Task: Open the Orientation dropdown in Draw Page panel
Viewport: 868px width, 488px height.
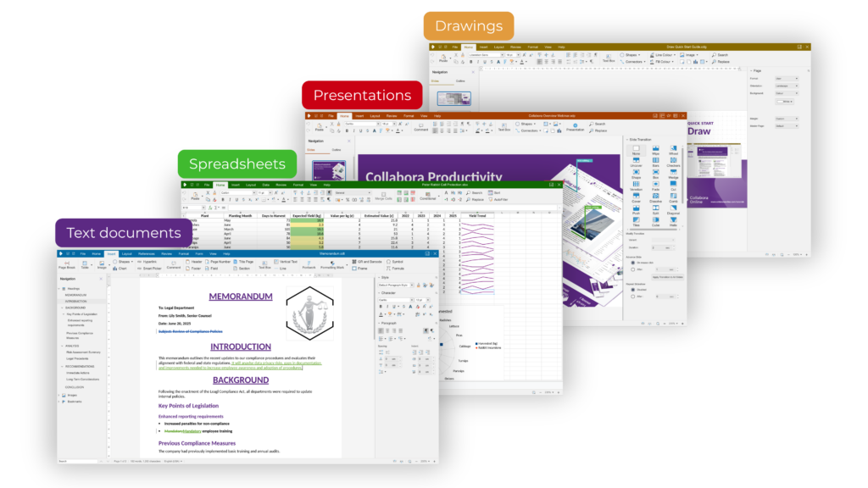Action: [x=785, y=86]
